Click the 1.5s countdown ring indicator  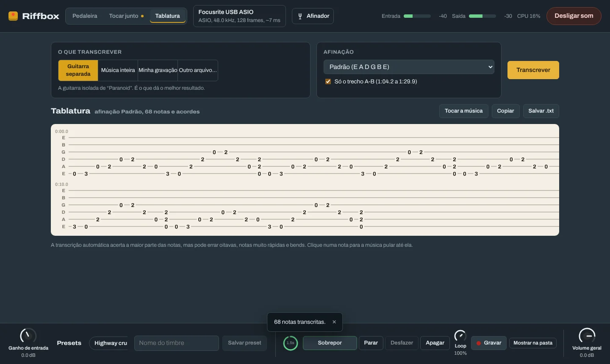pyautogui.click(x=291, y=343)
